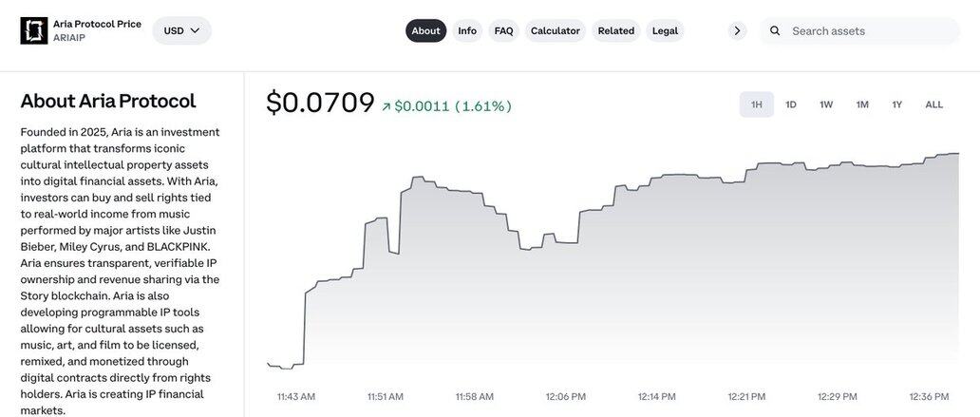
Task: Switch chart to 1D range
Action: pos(791,104)
